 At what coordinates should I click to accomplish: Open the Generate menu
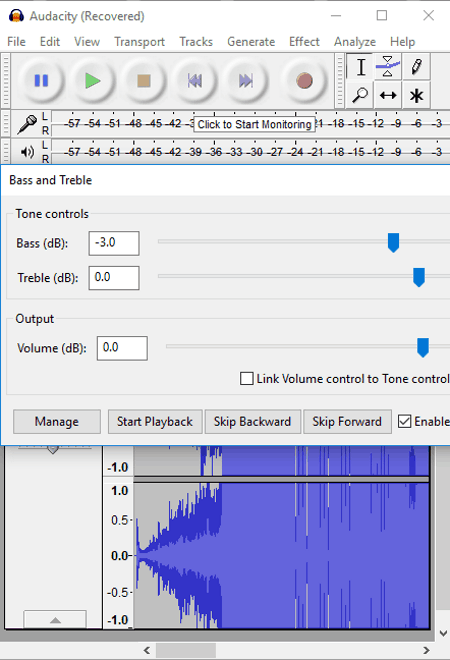pyautogui.click(x=251, y=42)
